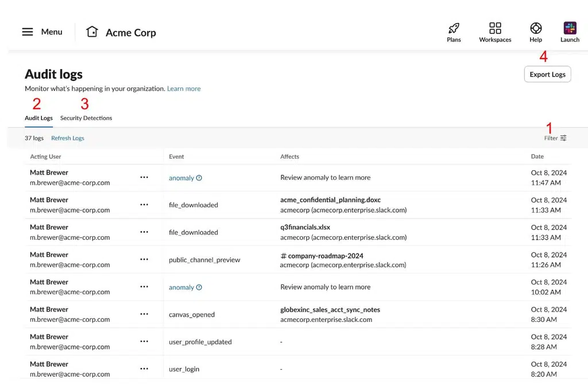Open the 11:47 AM anomaly event link
Screen dimensions: 588x384
coord(181,178)
